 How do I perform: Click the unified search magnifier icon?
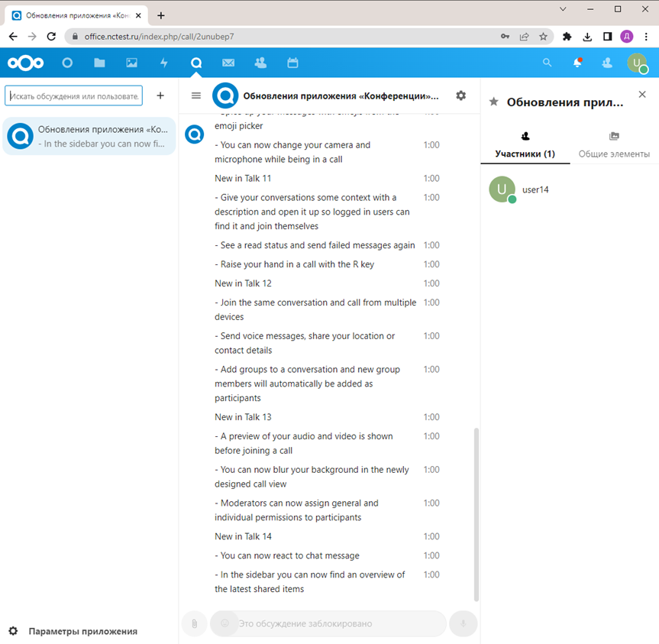pos(547,63)
